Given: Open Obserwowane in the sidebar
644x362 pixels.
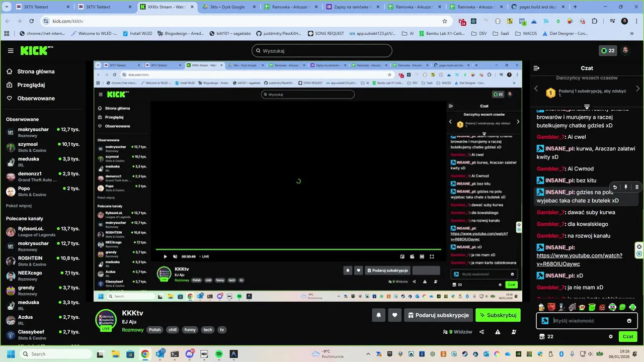Looking at the screenshot, I should coord(31,99).
